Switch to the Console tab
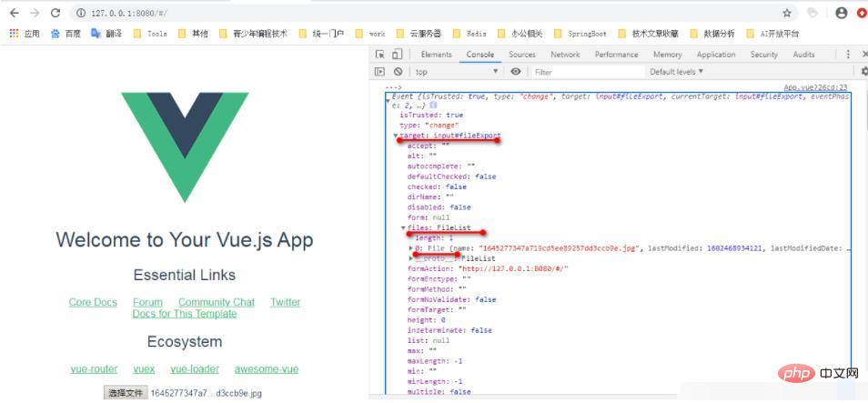Viewport: 868px width, 403px height. click(x=479, y=55)
